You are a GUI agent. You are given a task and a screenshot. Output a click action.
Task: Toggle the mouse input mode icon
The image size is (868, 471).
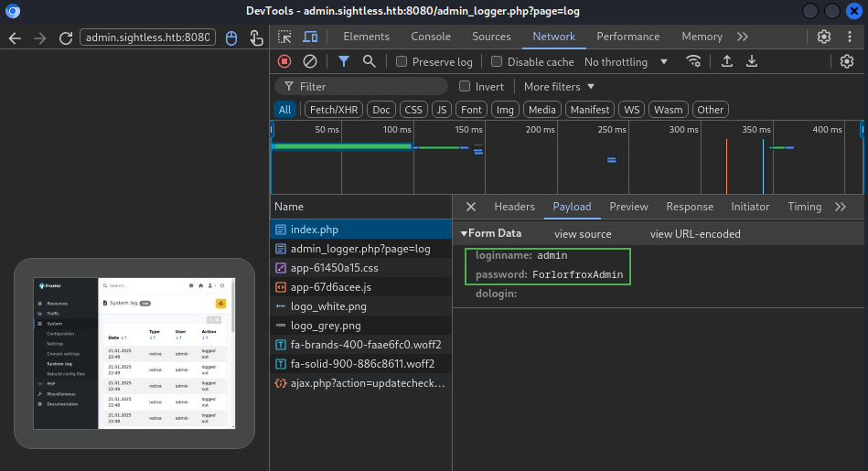pos(231,37)
